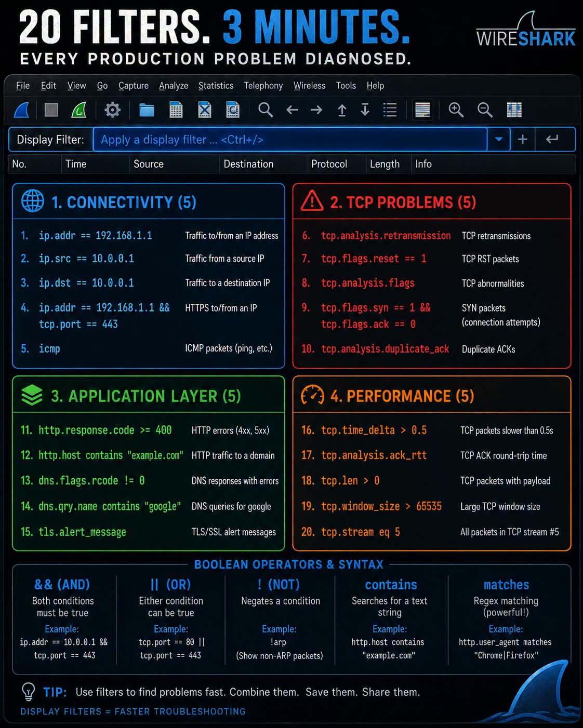Zoom in with the plus magnifier
The height and width of the screenshot is (728, 583).
point(456,110)
